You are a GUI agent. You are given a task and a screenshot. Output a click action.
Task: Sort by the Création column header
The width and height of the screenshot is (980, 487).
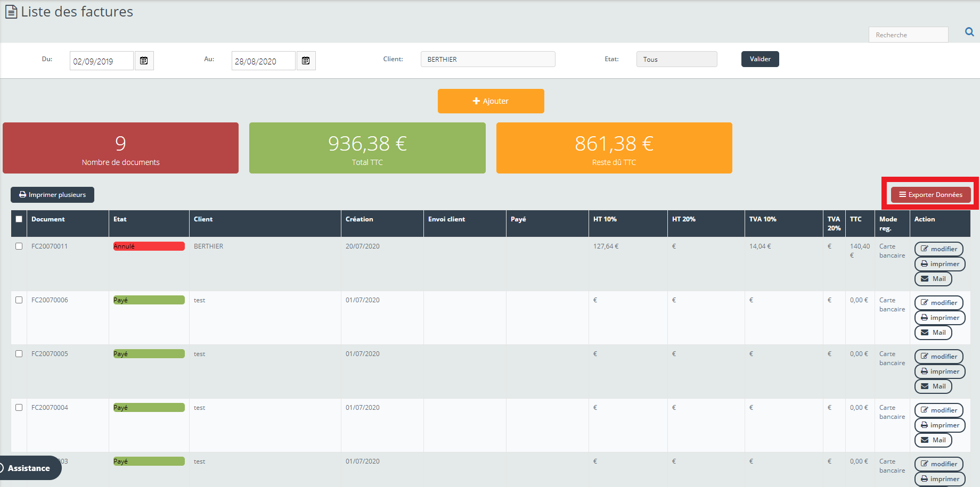(360, 219)
